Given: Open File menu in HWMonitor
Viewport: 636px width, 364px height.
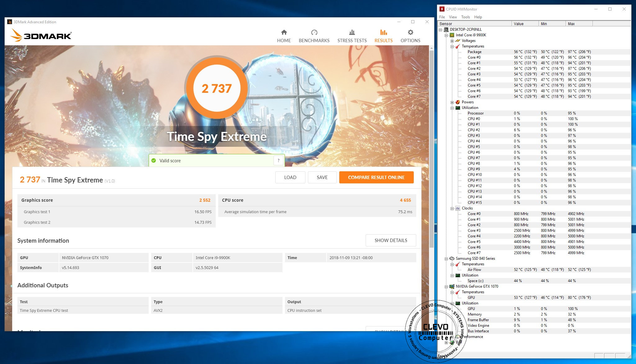Looking at the screenshot, I should pyautogui.click(x=442, y=17).
